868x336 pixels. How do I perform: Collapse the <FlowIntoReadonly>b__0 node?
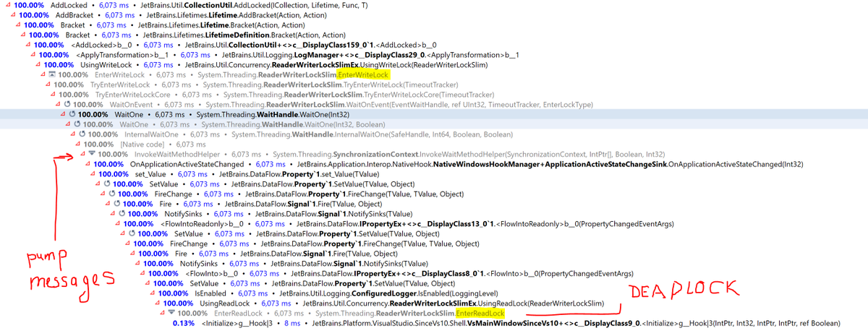(118, 223)
